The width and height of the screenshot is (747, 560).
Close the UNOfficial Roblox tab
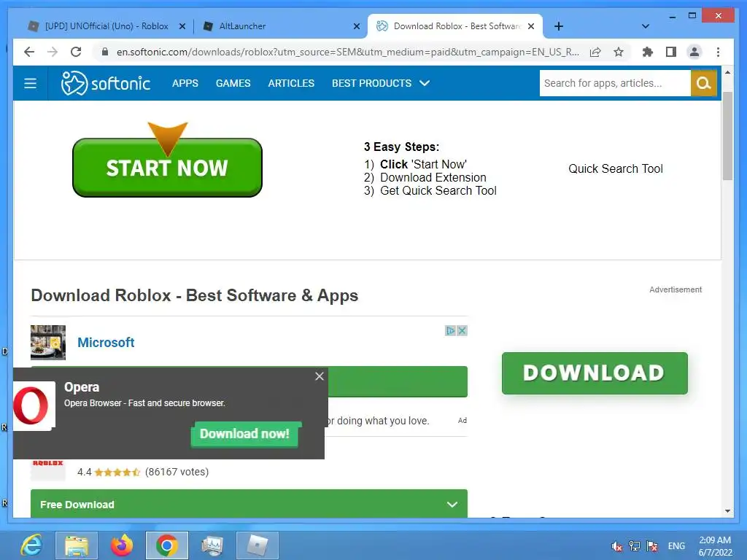click(x=182, y=26)
